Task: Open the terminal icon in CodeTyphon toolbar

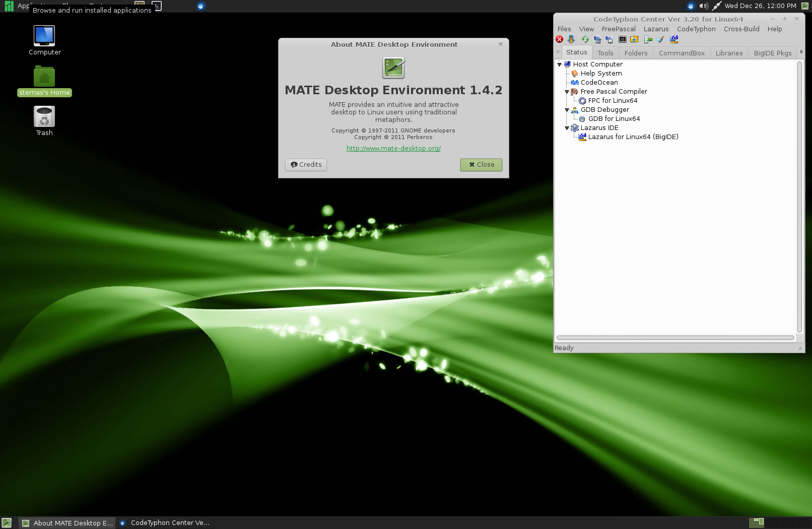Action: pos(623,39)
